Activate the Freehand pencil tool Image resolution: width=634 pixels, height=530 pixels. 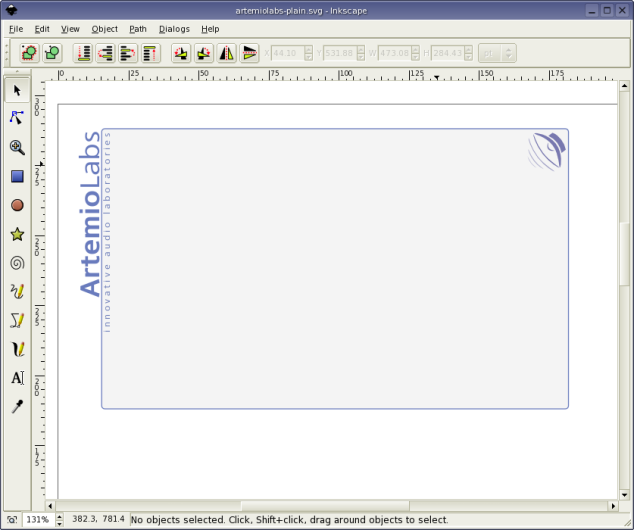coord(17,291)
